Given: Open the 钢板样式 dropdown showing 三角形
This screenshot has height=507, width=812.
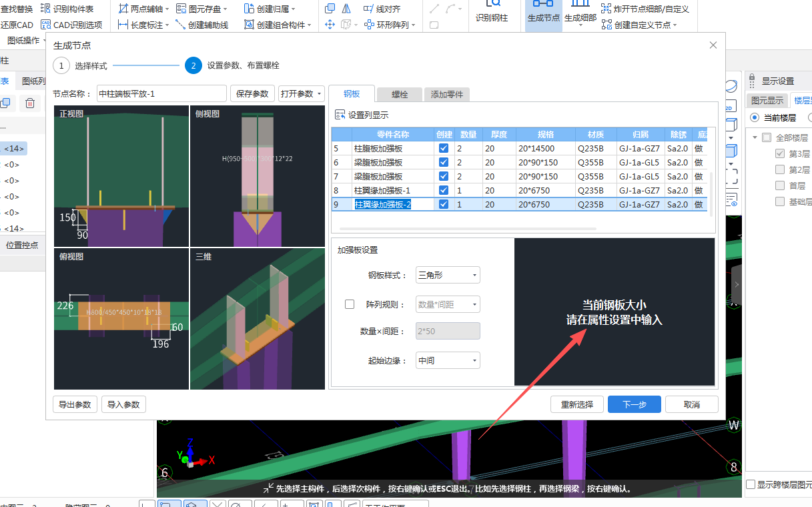Looking at the screenshot, I should point(447,275).
